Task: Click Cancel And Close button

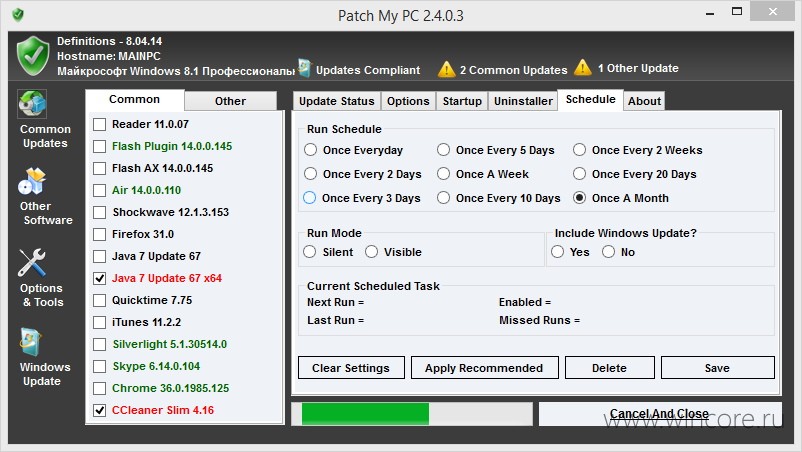Action: click(x=659, y=414)
